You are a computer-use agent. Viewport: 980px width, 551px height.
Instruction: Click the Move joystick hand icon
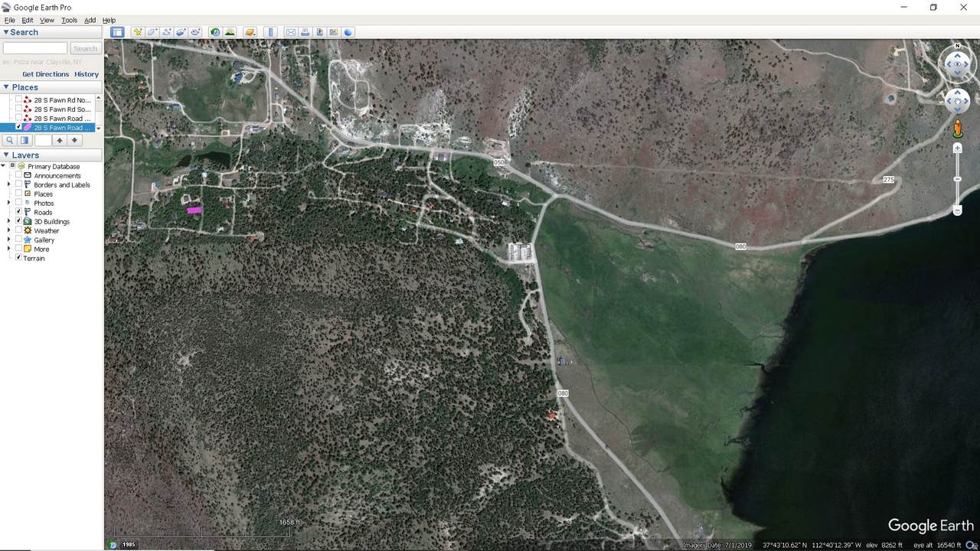click(958, 101)
